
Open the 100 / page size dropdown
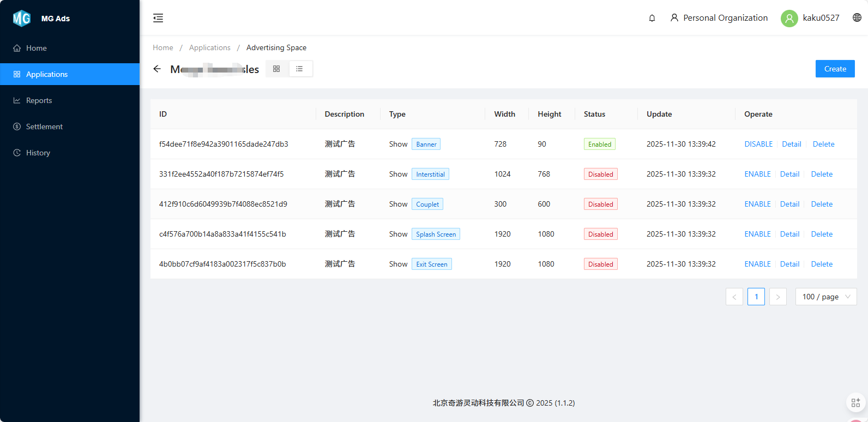[x=825, y=297]
